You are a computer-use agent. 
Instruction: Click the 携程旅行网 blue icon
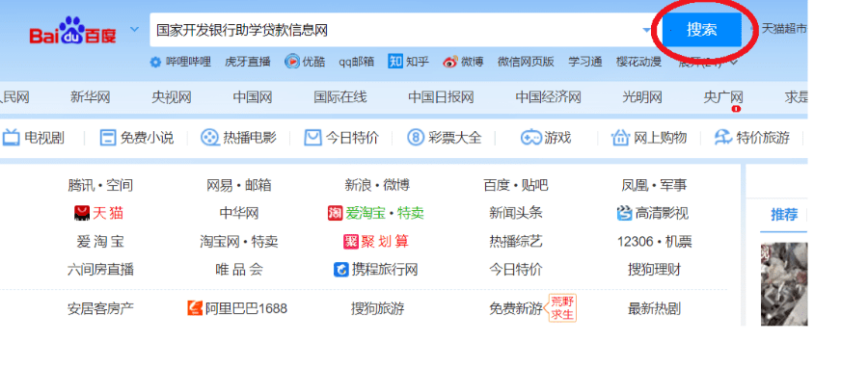[x=341, y=270]
